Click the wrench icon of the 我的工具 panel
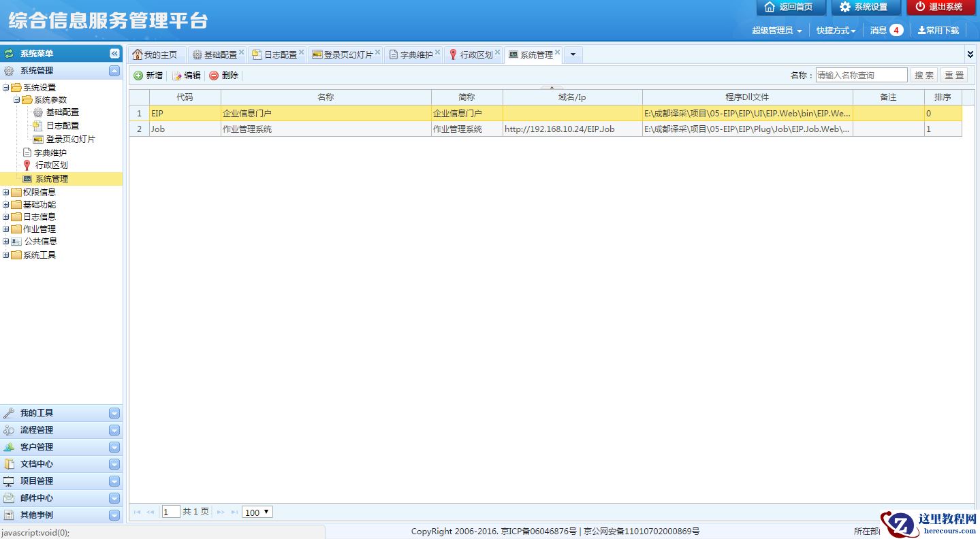Image resolution: width=980 pixels, height=539 pixels. [9, 413]
